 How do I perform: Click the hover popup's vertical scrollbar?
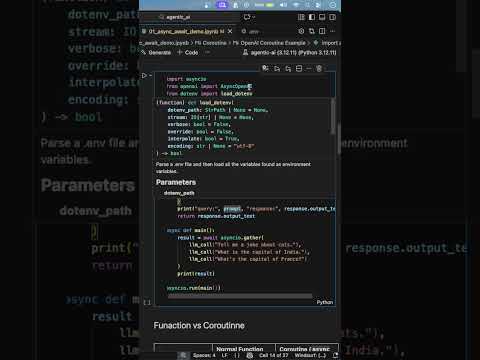(x=333, y=117)
